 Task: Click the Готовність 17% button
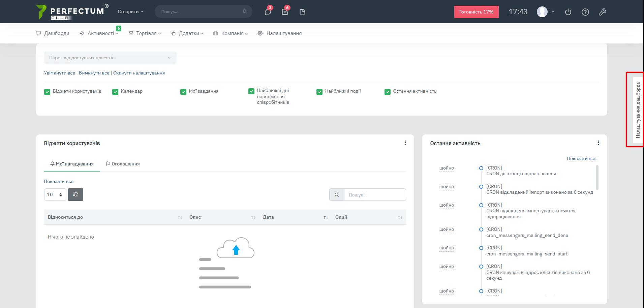[x=476, y=12]
